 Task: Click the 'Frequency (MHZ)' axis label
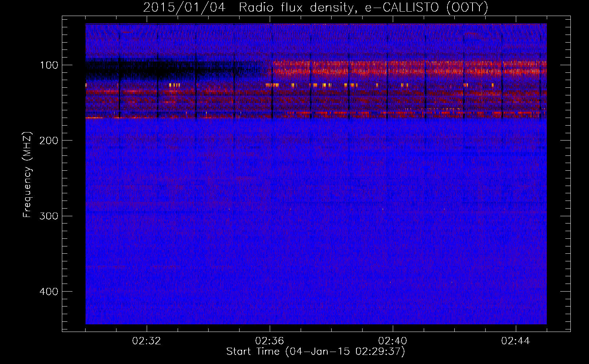coord(27,175)
